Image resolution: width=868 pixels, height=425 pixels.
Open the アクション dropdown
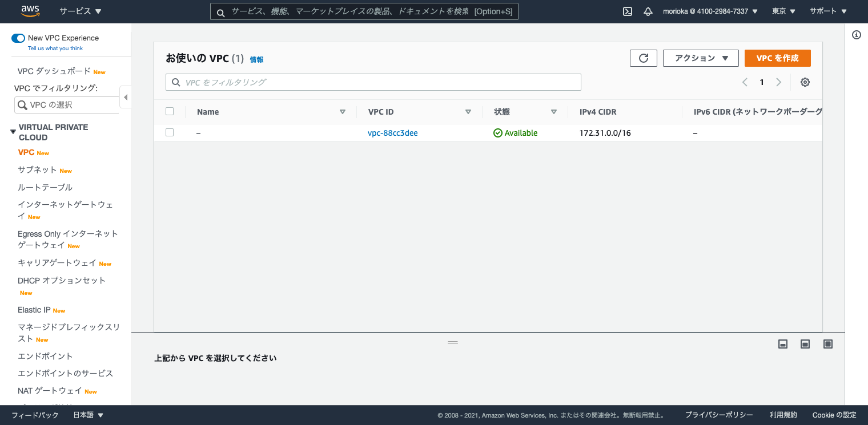coord(701,58)
